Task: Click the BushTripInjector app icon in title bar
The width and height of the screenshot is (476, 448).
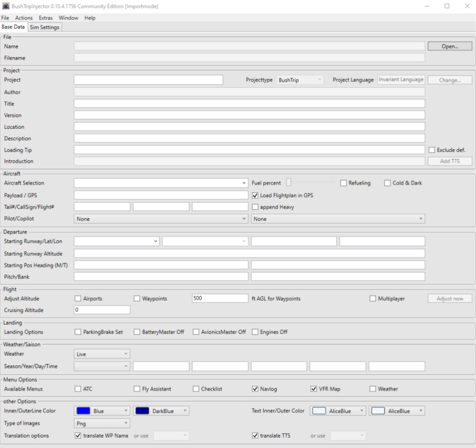Action: click(6, 6)
